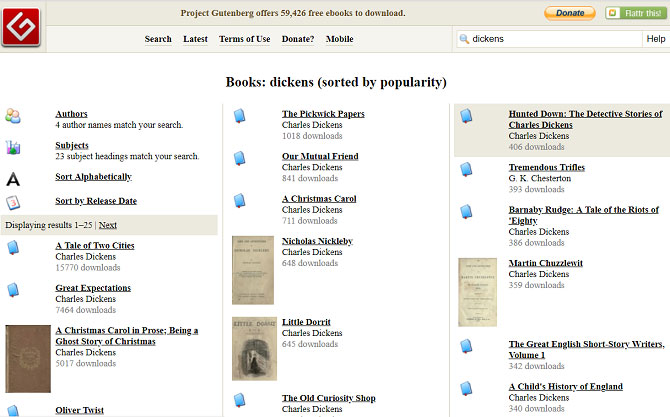The height and width of the screenshot is (417, 670).
Task: Click the Little Dorrit cover thumbnail
Action: pyautogui.click(x=254, y=348)
